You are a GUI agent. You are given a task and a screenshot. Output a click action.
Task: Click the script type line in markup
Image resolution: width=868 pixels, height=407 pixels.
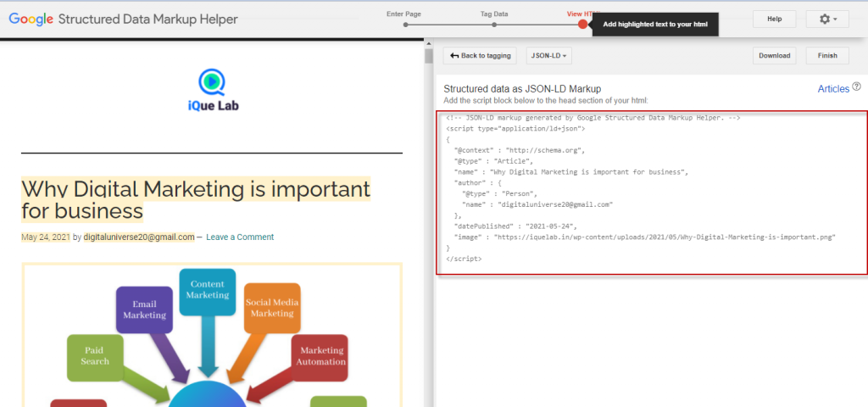pyautogui.click(x=515, y=129)
